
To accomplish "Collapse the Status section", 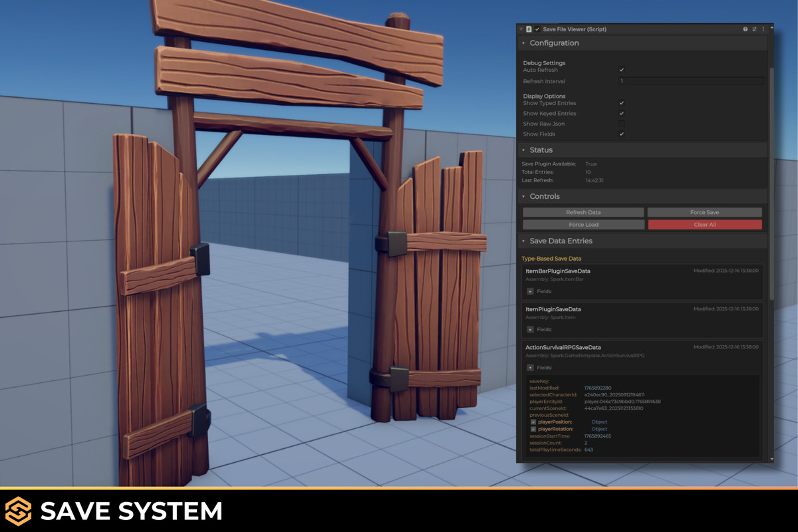I will point(524,150).
